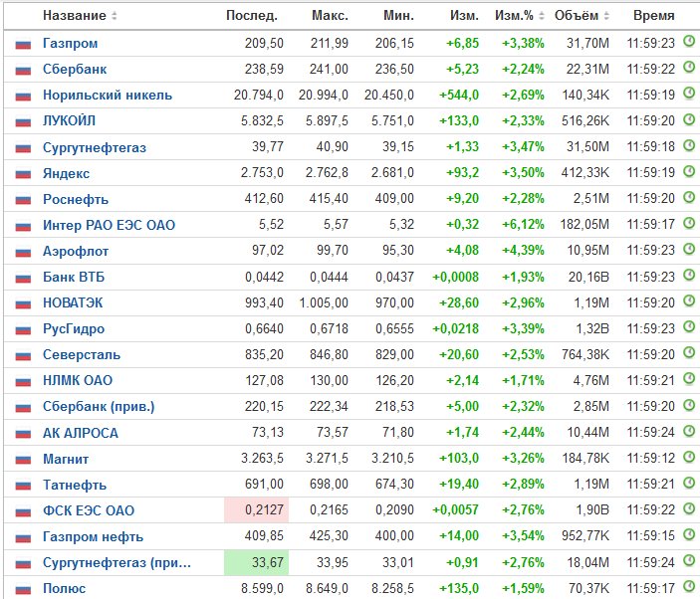Click the 20.794,0 last price value
The height and width of the screenshot is (599, 700).
coord(259,95)
